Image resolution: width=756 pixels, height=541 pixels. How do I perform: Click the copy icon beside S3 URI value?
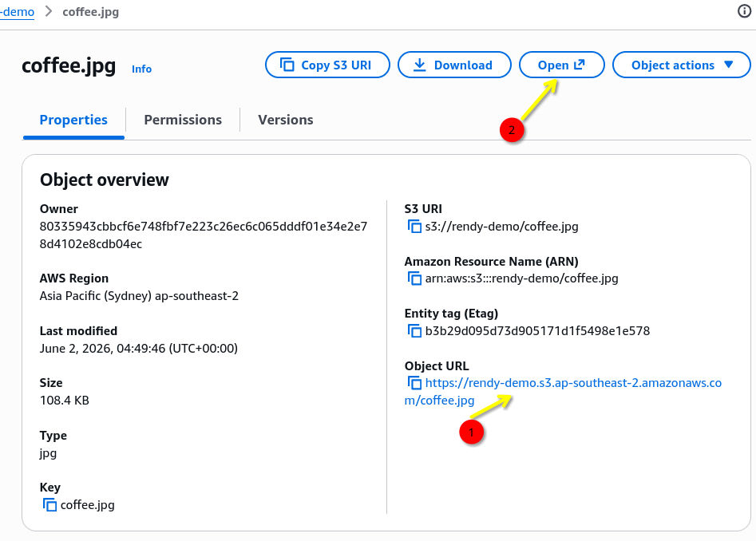point(414,226)
